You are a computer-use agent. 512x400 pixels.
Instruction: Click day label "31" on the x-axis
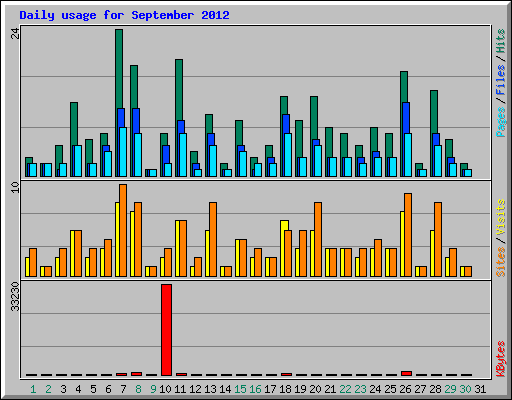coord(480,389)
